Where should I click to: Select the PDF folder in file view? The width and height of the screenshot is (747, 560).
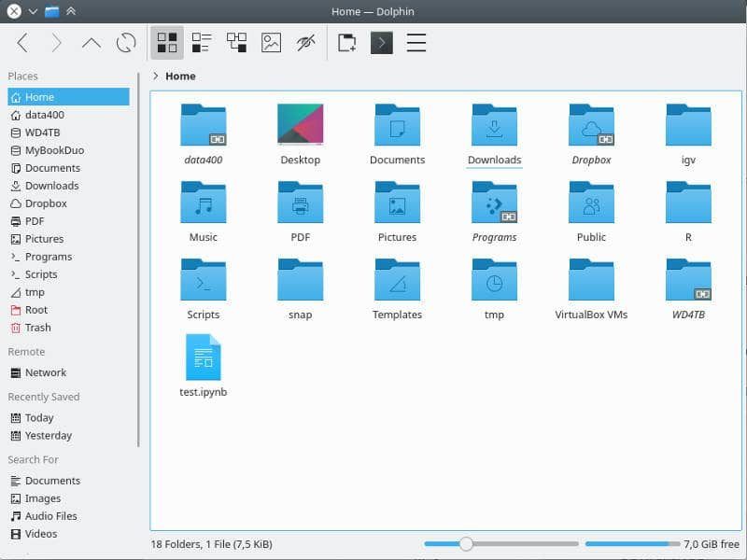[300, 203]
